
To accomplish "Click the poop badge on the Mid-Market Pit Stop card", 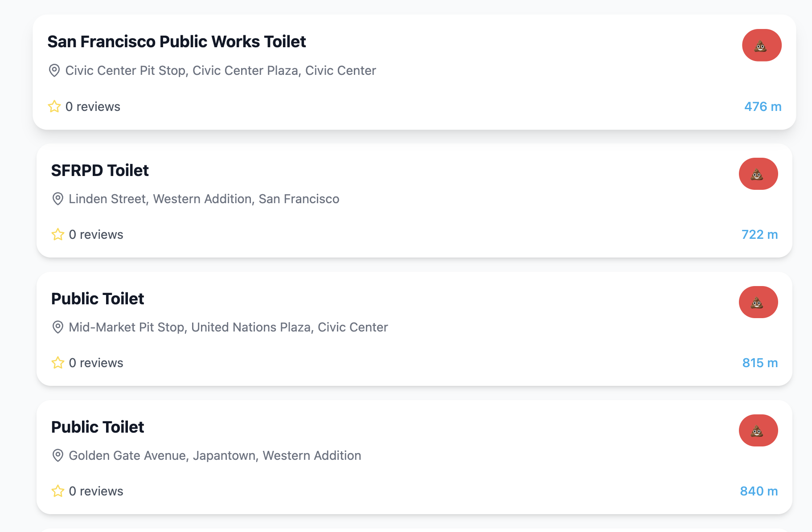I will 759,302.
